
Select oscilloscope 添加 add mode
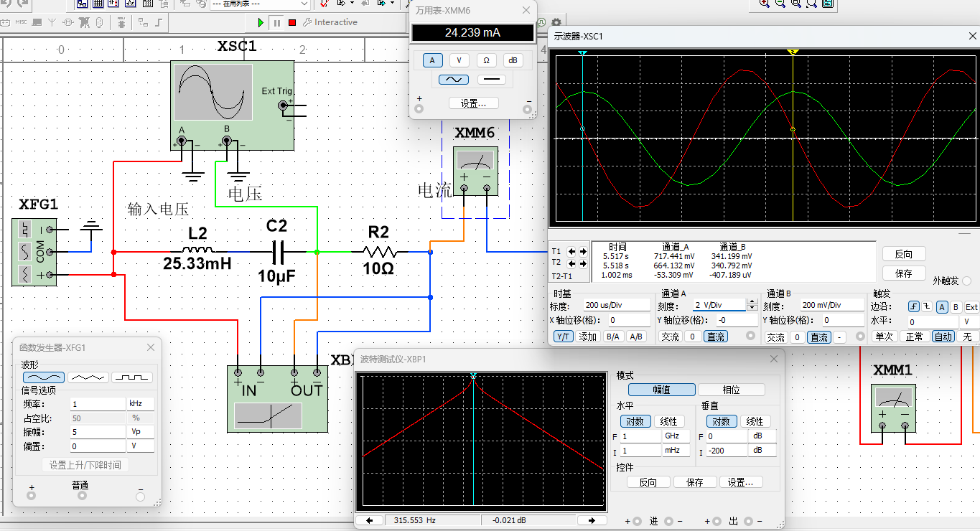(x=588, y=337)
